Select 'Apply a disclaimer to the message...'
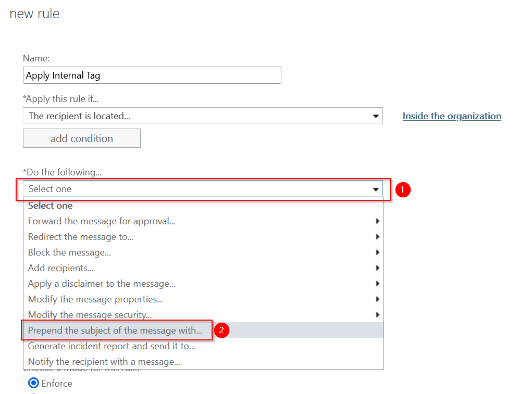Viewport: 532px width, 394px height. (x=102, y=284)
